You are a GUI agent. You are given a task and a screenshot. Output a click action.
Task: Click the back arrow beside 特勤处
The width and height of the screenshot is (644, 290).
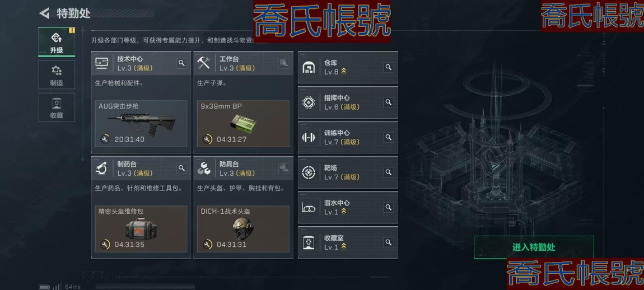(x=44, y=13)
